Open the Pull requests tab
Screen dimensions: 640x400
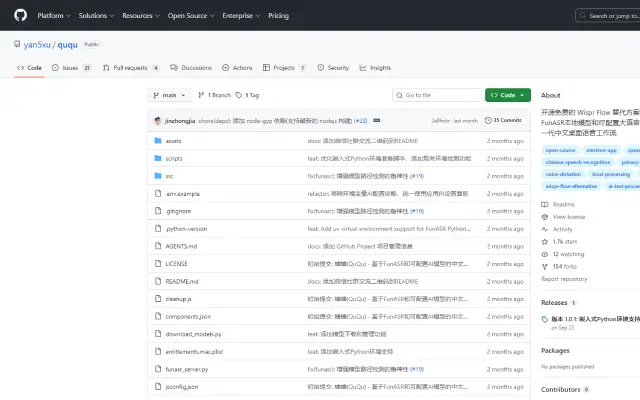(x=131, y=68)
